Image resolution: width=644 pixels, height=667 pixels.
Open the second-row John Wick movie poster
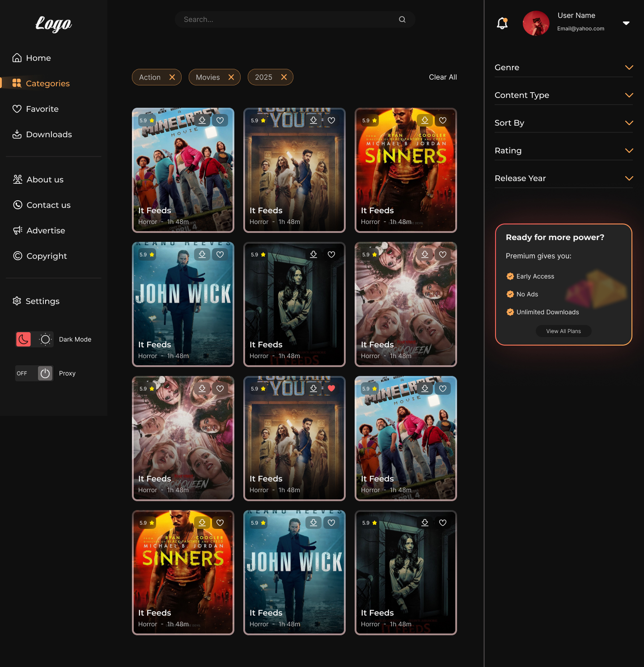point(183,304)
